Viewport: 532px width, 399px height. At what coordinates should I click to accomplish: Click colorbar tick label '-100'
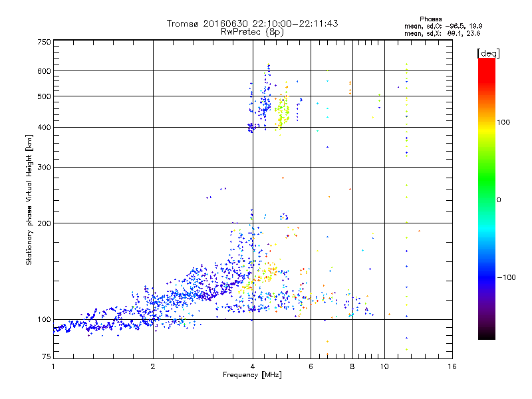[506, 277]
